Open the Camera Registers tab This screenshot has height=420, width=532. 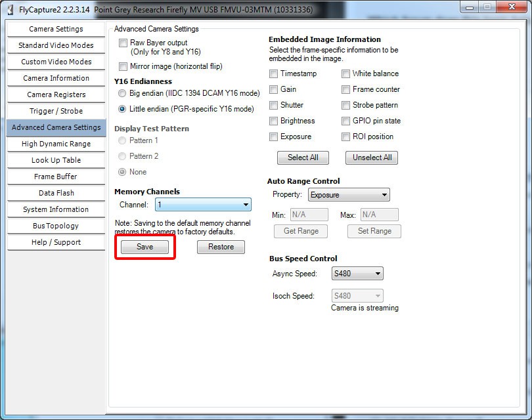coord(56,94)
